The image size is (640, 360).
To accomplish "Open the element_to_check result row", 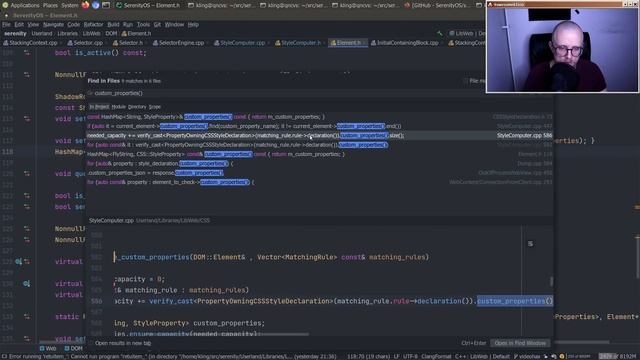I will [x=320, y=182].
